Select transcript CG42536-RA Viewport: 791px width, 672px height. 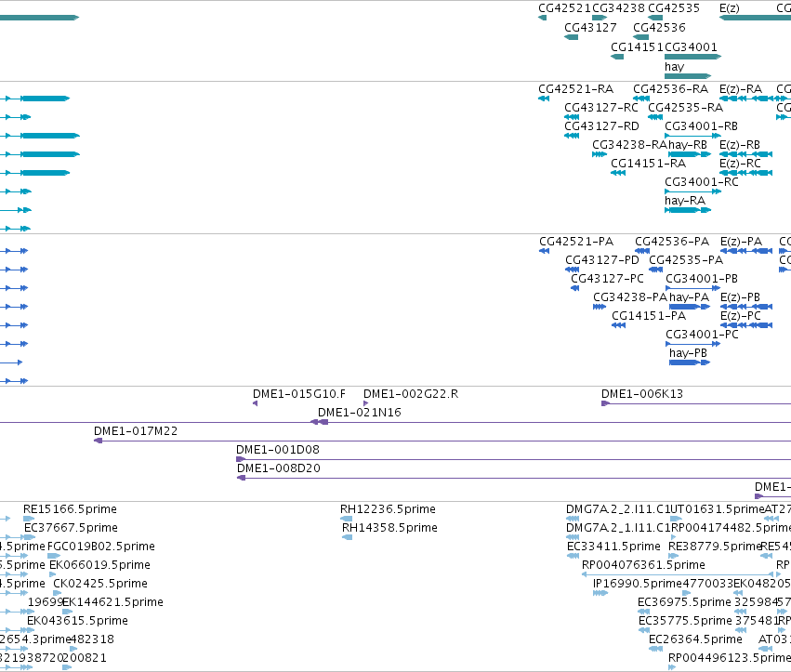[671, 89]
